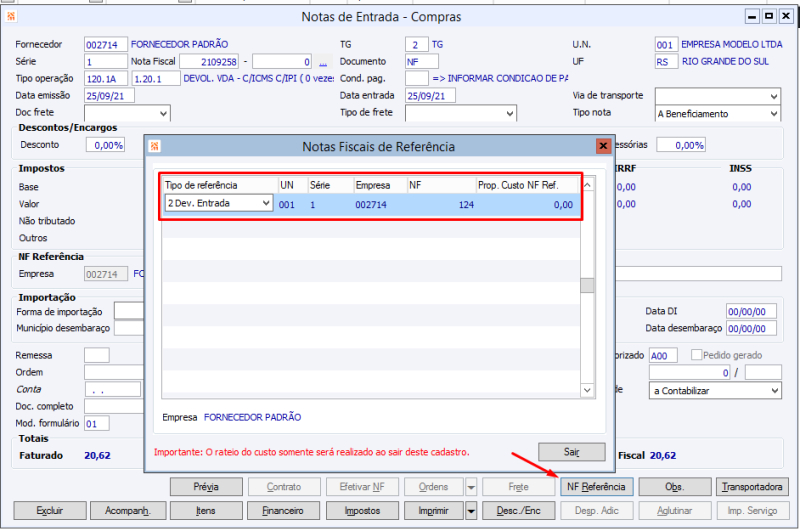
Task: Expand the Tipo de frete dropdown
Action: [510, 113]
